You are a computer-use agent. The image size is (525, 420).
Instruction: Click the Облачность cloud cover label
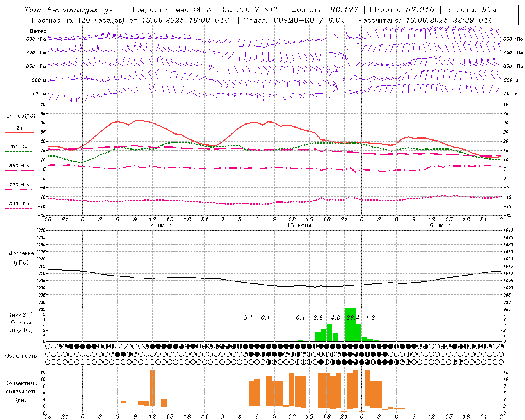(21, 356)
